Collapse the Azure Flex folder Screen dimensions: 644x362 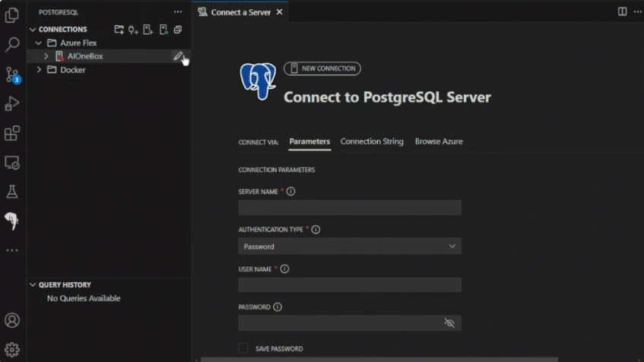coord(39,43)
